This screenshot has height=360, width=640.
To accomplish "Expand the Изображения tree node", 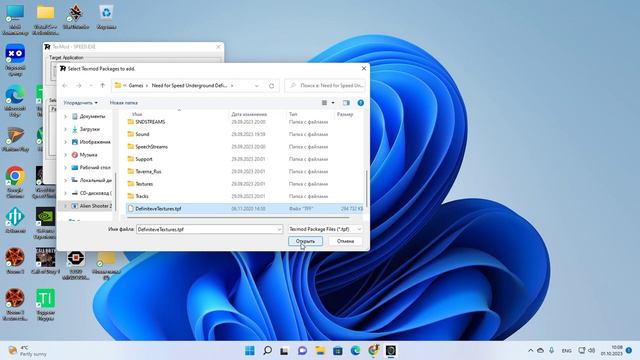I will [x=65, y=142].
